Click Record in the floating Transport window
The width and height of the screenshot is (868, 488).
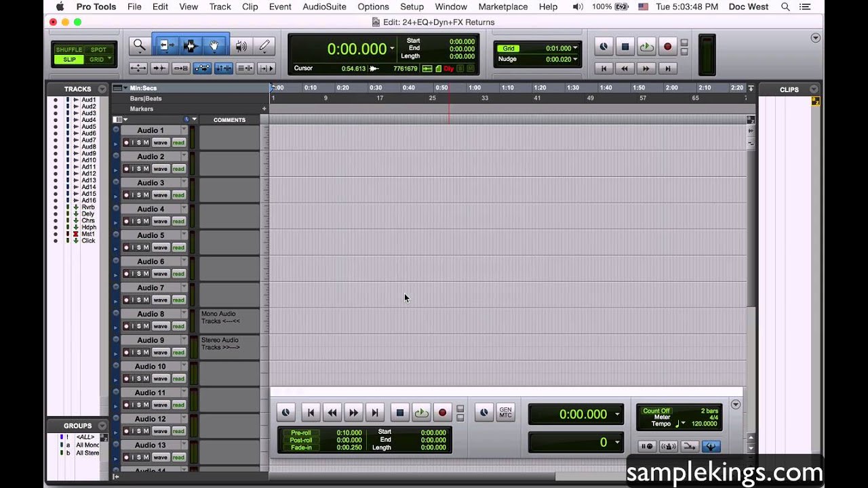tap(442, 413)
